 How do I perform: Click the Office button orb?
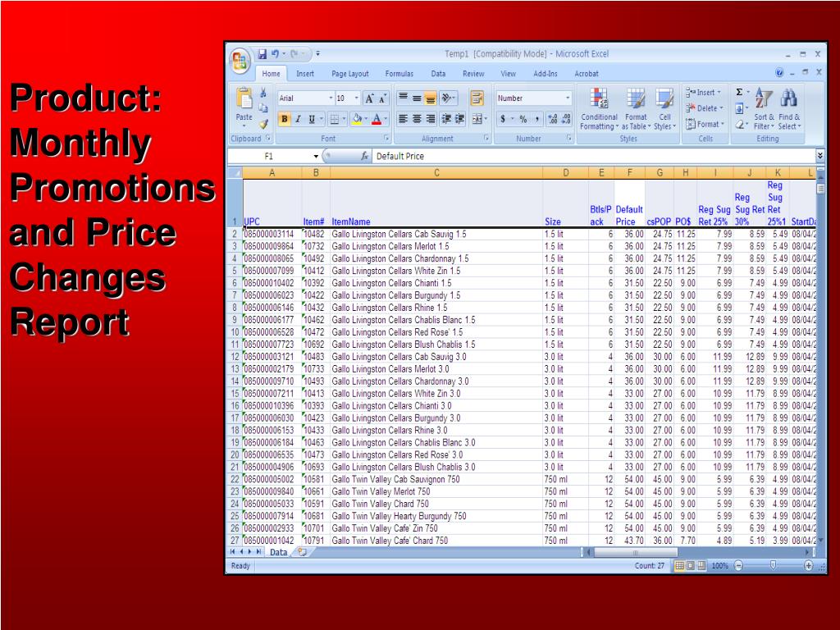[240, 61]
